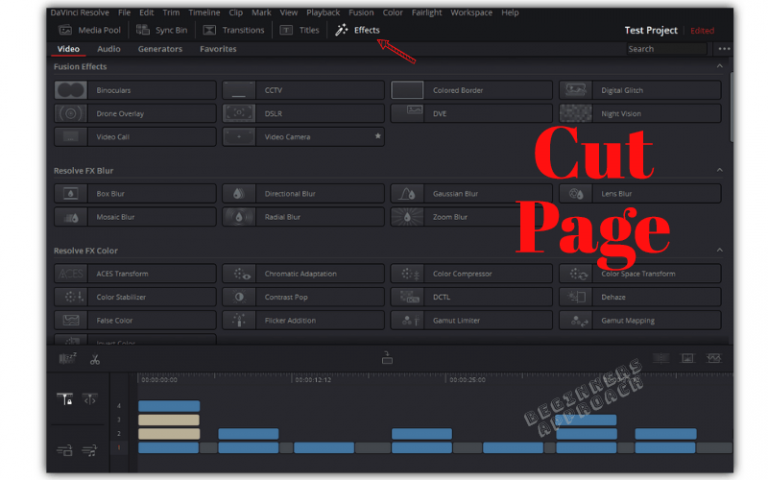Select the Gamut Mapping effect
This screenshot has height=480, width=768.
(x=640, y=321)
